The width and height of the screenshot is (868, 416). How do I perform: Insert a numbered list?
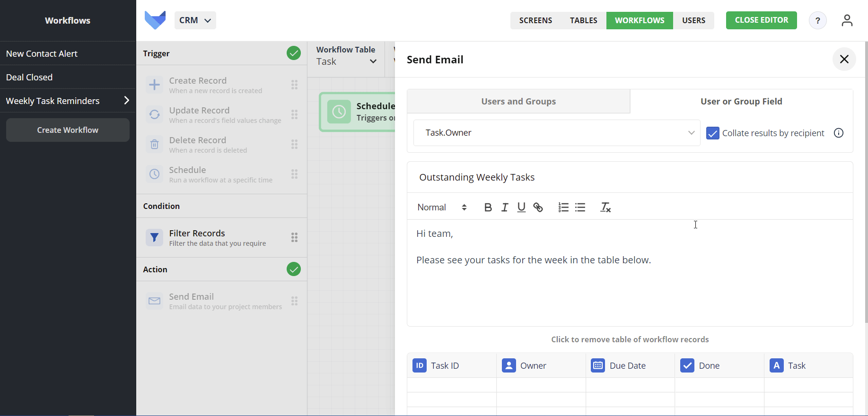563,208
